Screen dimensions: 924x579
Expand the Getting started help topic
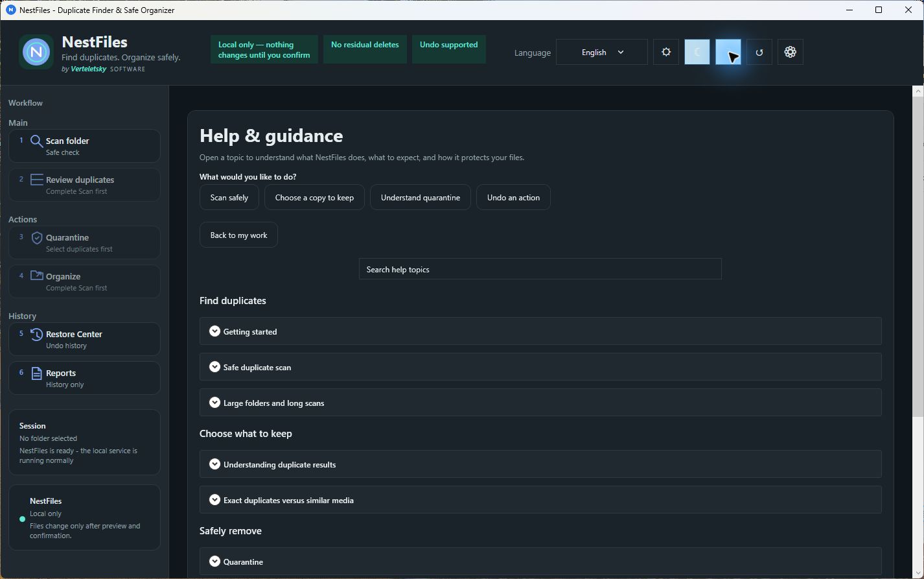pyautogui.click(x=540, y=331)
